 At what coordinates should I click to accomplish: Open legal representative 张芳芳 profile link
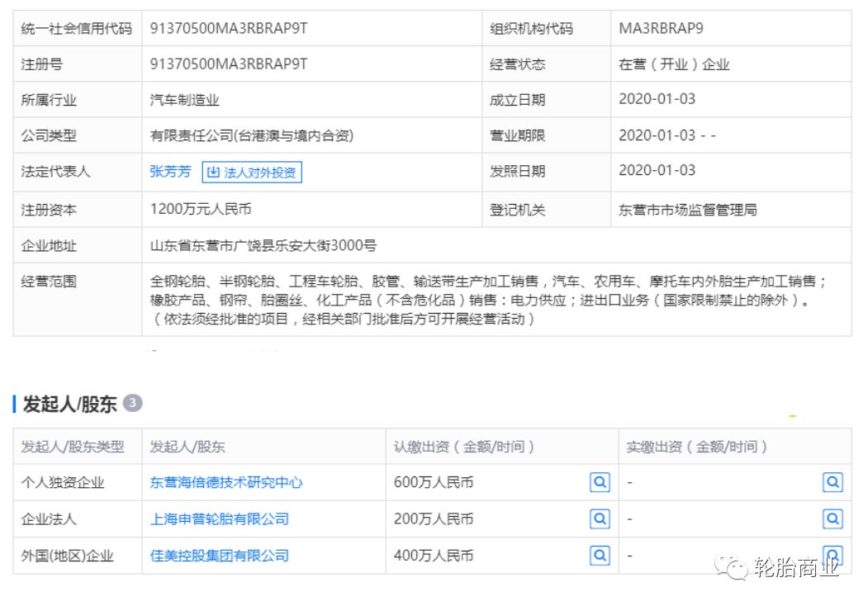pos(168,173)
